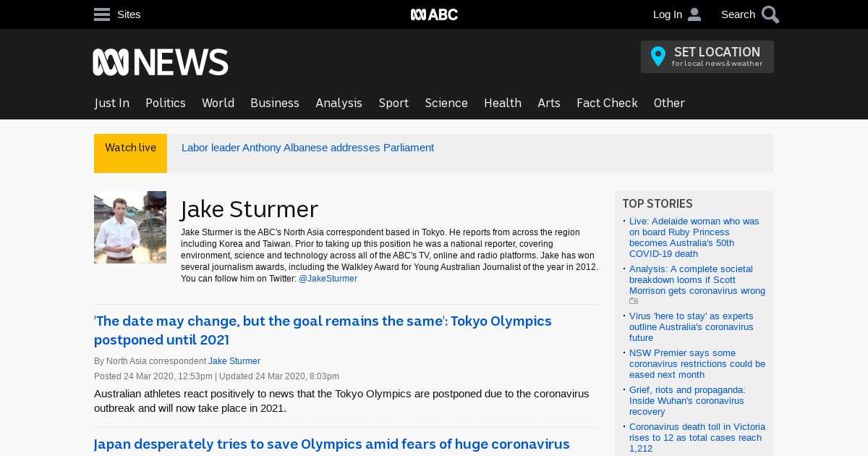Open Victoria death toll rises to 12 story
868x456 pixels.
tap(697, 438)
